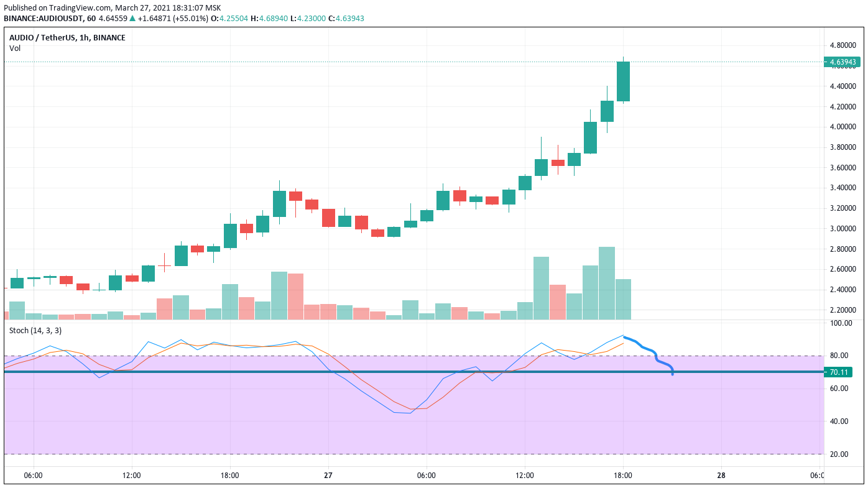Click the 60.00 stochastic axis label
Image resolution: width=868 pixels, height=488 pixels.
(839, 389)
